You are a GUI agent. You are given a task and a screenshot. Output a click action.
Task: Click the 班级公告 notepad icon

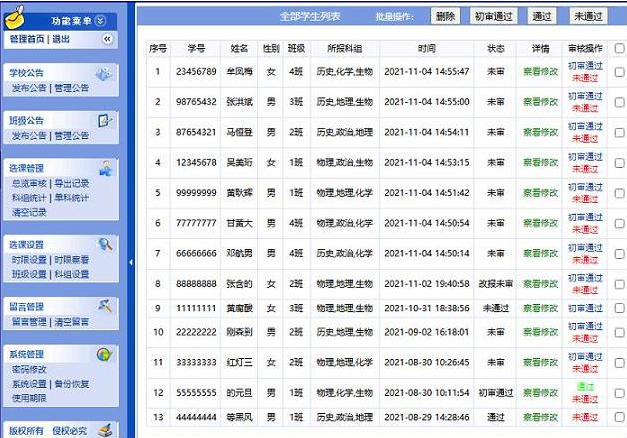point(104,121)
